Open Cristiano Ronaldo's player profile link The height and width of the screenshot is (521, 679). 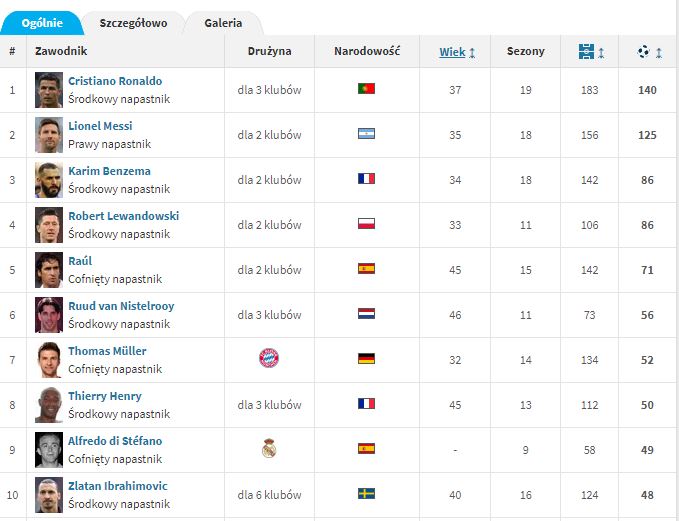coord(115,81)
